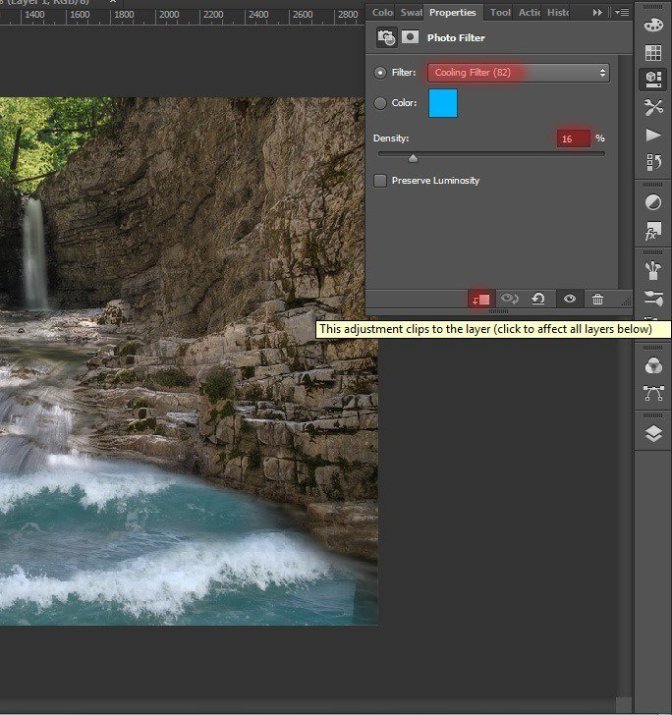Viewport: 672px width, 715px height.
Task: Open the Properties panel flyout menu
Action: coord(622,12)
